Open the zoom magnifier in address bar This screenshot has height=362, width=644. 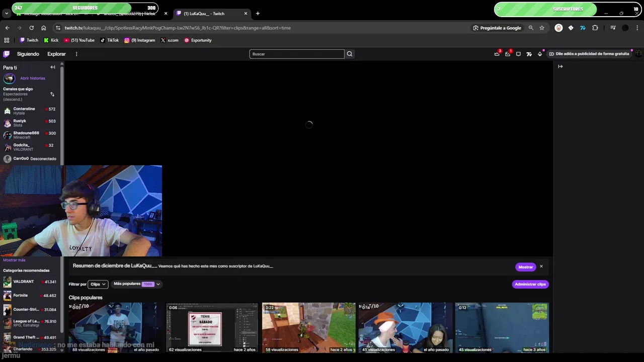[x=531, y=28]
